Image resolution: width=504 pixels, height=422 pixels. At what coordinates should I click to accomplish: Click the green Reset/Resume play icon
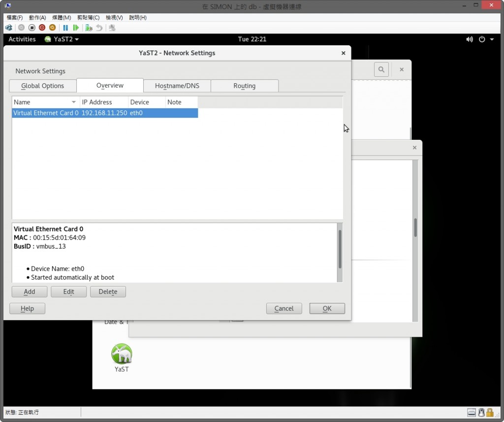point(76,28)
